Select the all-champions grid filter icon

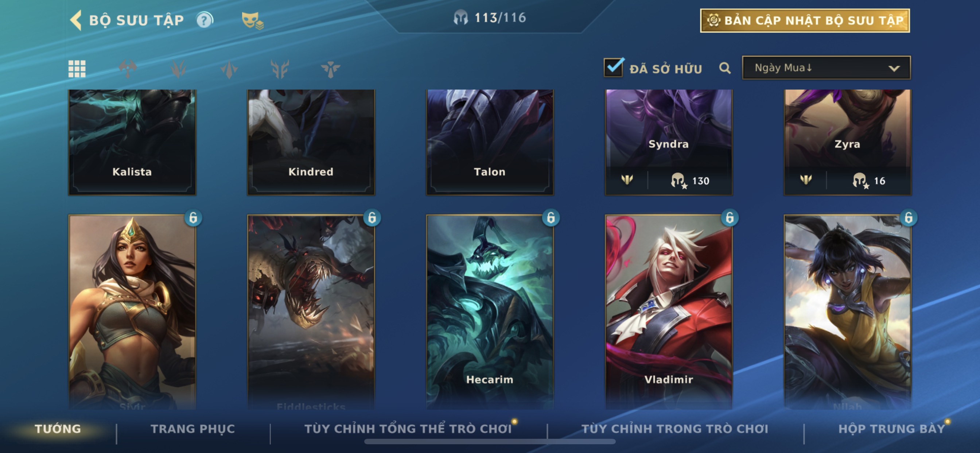(77, 69)
